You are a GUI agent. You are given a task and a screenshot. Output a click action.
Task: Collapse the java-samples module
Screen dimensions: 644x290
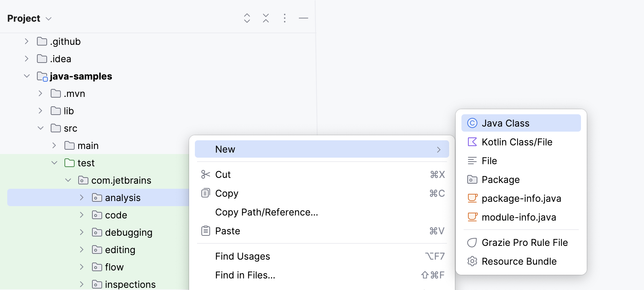point(26,76)
